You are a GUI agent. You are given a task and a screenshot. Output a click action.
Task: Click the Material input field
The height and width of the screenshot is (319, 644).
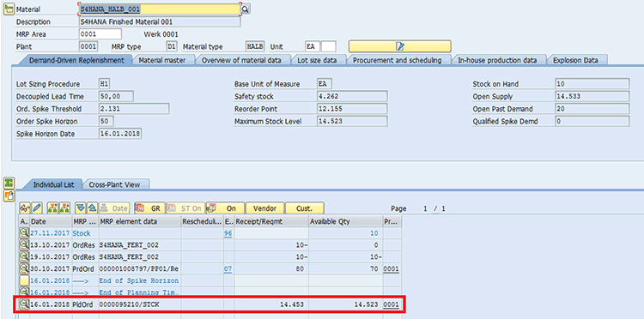coord(159,9)
